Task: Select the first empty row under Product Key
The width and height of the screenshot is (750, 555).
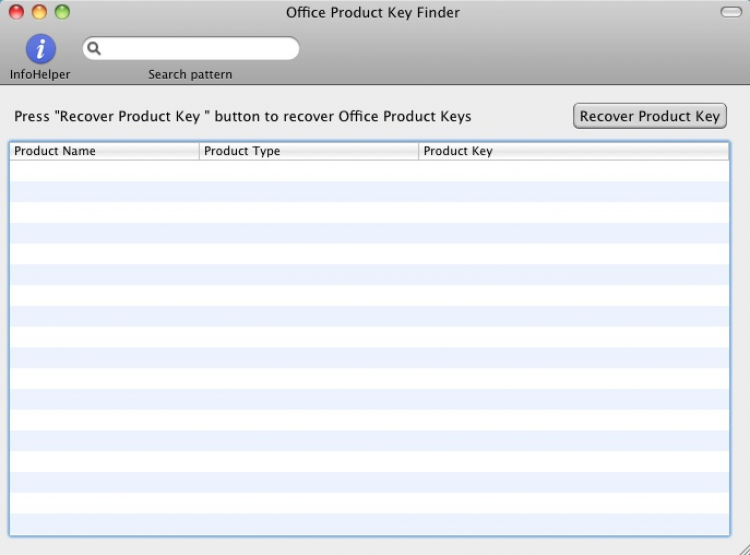Action: (x=573, y=171)
